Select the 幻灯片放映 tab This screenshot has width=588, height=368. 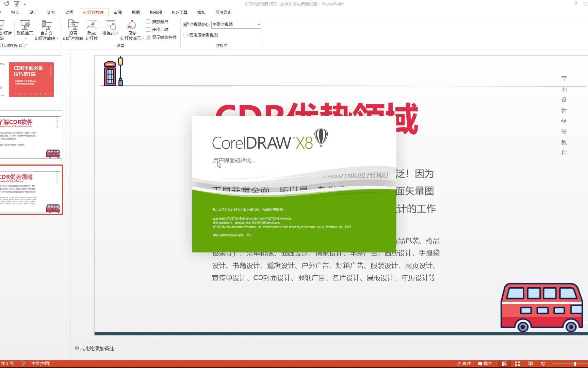pos(94,12)
